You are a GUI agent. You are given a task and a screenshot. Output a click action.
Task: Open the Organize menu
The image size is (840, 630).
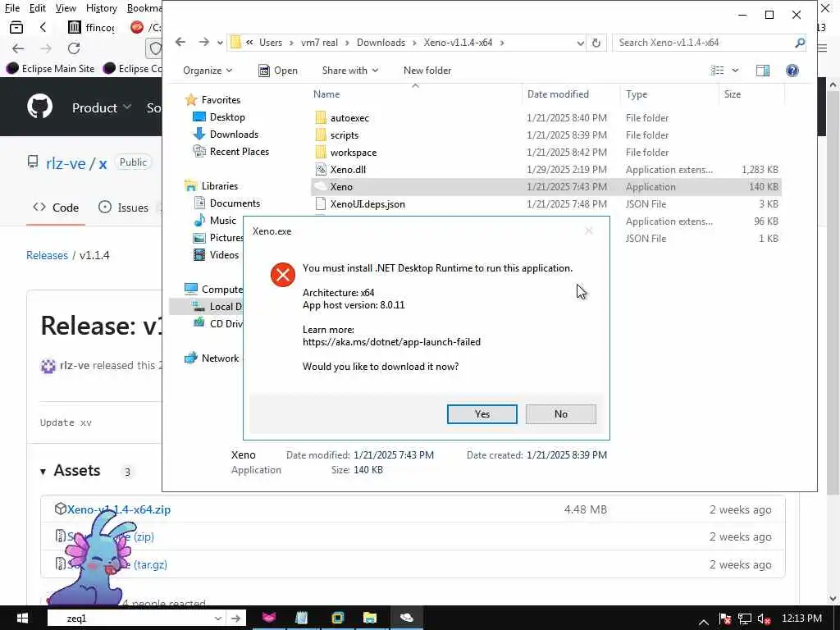[x=208, y=71]
